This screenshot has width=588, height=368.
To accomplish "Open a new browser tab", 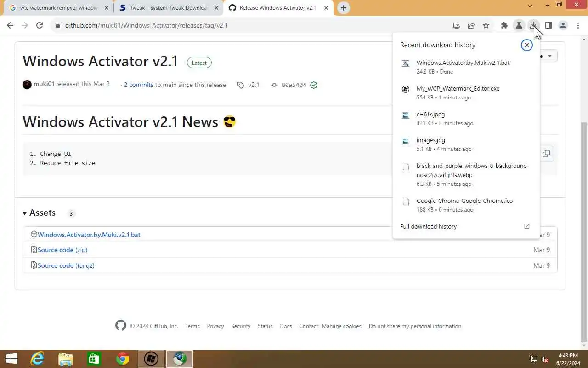I will [x=343, y=8].
